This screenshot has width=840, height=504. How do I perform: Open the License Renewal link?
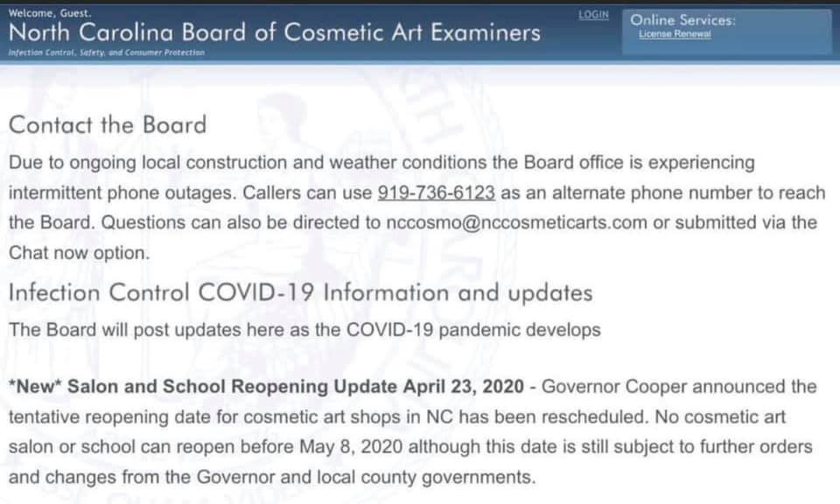(675, 34)
